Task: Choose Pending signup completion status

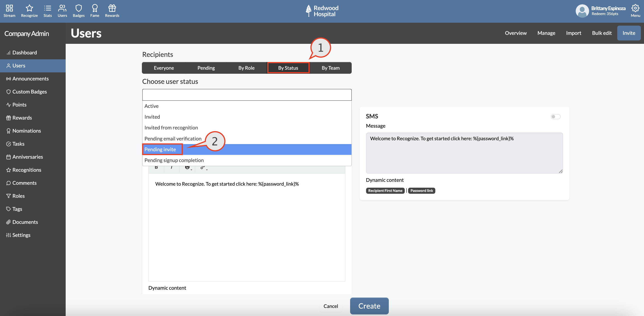Action: coord(247,160)
